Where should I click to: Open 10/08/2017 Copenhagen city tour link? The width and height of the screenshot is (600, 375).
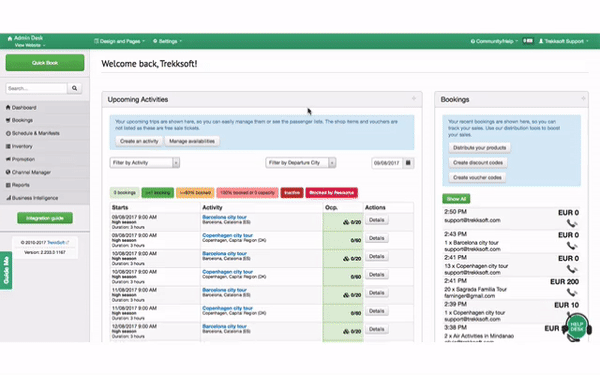(227, 272)
